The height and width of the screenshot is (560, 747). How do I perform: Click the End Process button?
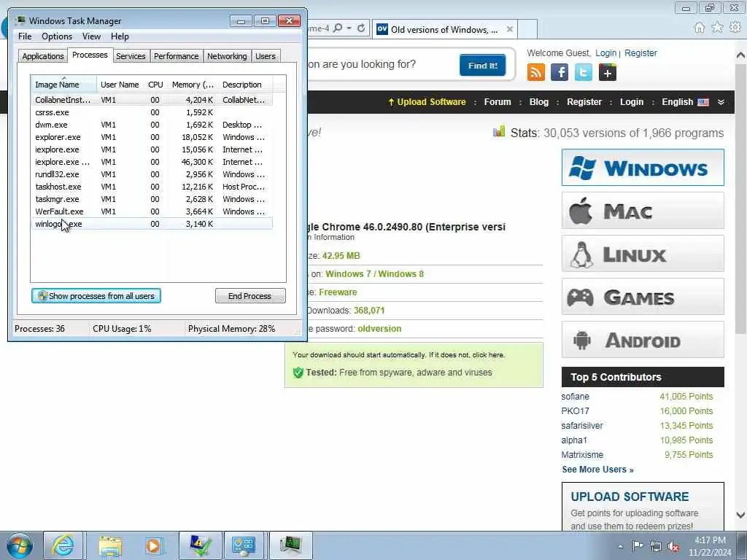coord(250,296)
